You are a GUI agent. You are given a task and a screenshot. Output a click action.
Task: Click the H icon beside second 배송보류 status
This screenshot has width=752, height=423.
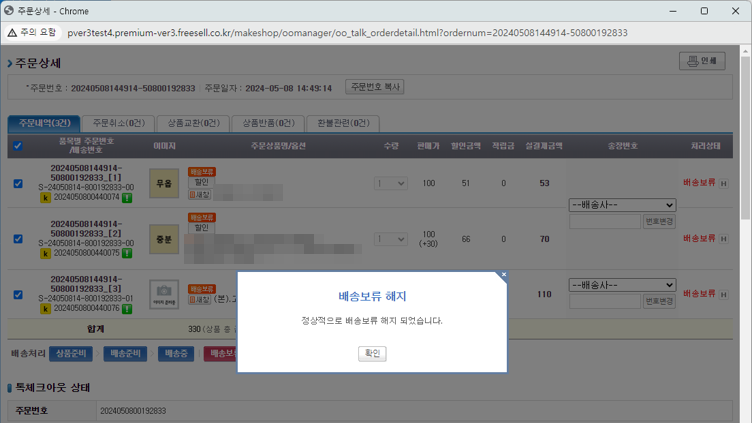pos(723,239)
